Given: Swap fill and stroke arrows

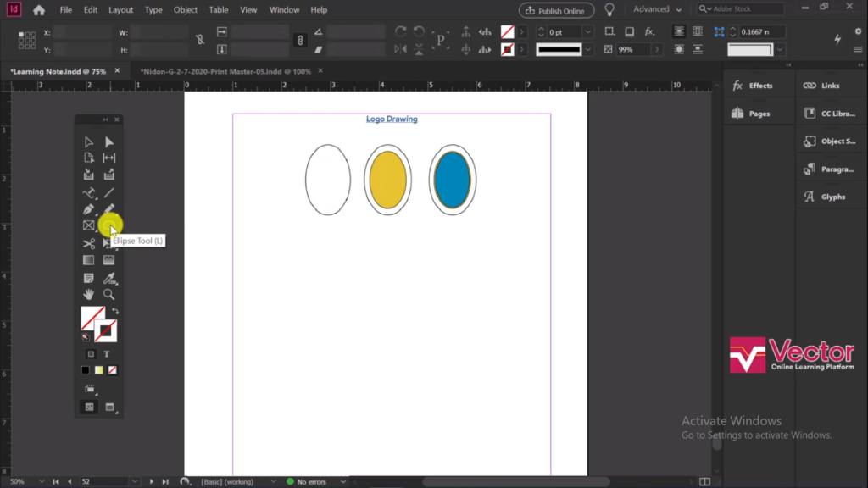Looking at the screenshot, I should pyautogui.click(x=115, y=311).
